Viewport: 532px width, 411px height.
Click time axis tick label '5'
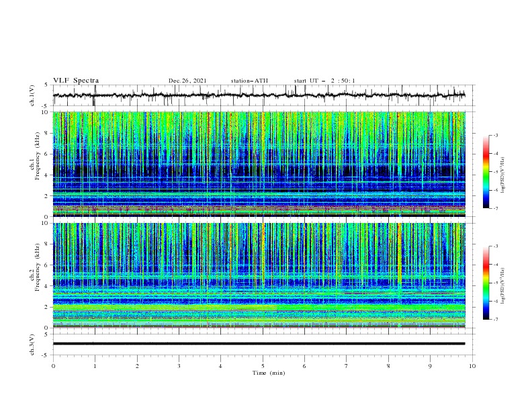263,366
